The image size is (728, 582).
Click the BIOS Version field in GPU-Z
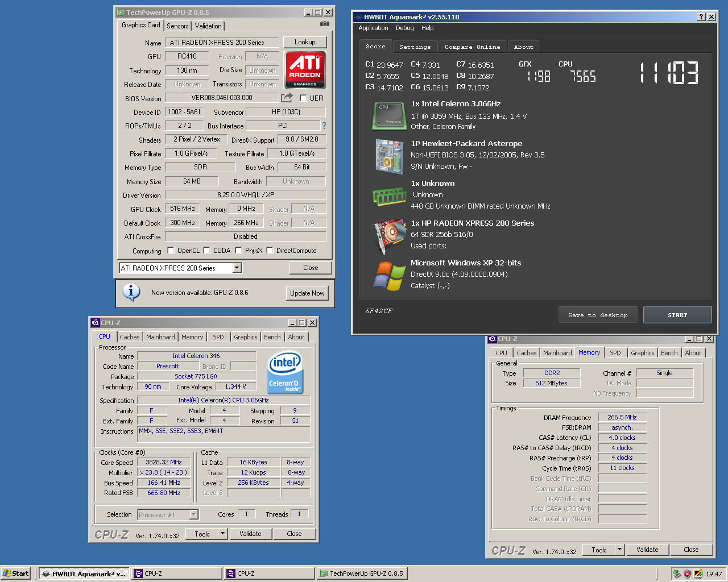click(222, 98)
